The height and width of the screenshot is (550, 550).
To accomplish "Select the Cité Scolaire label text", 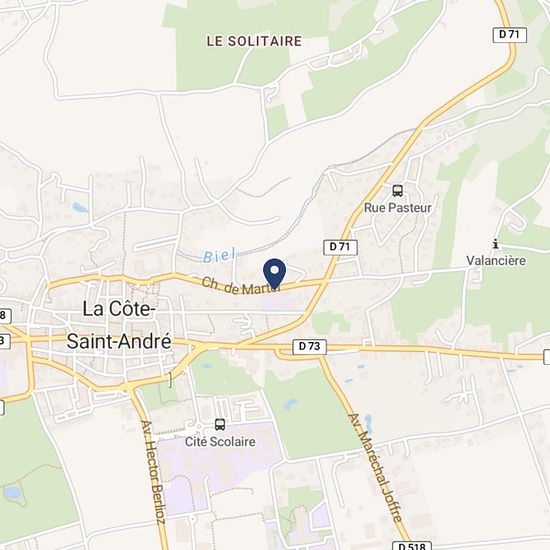I will click(x=220, y=442).
